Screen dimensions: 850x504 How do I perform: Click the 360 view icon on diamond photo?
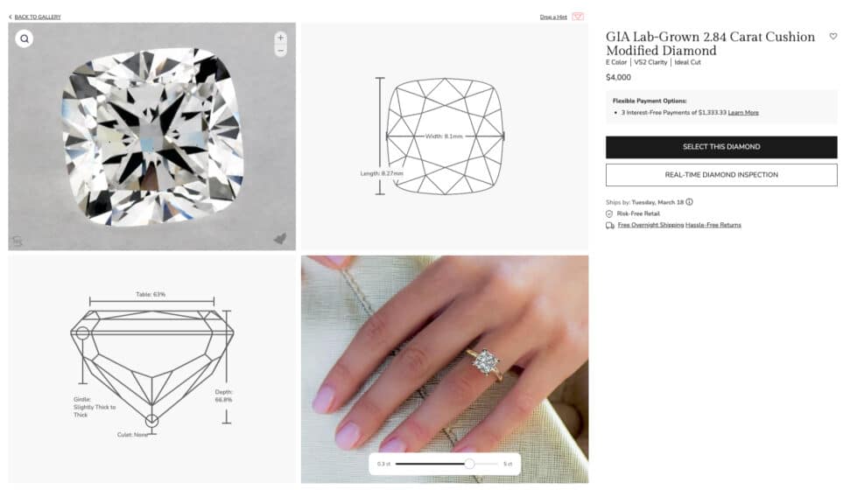18,241
